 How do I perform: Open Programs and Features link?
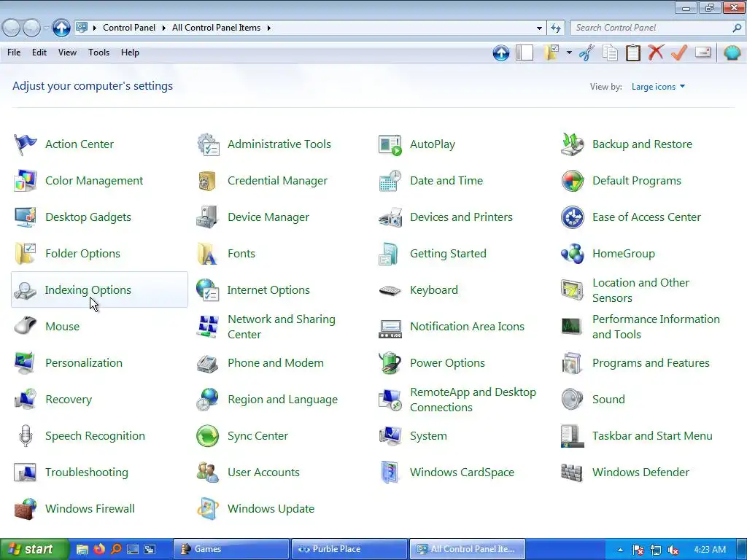[x=651, y=363]
